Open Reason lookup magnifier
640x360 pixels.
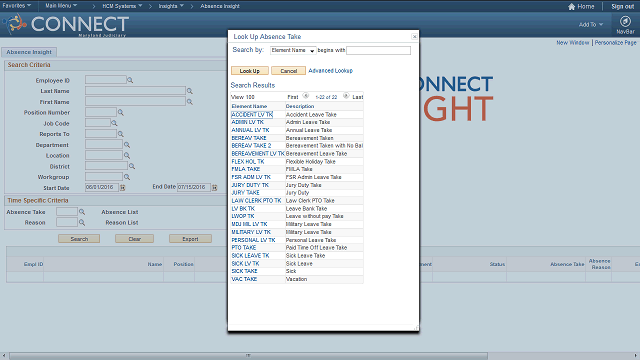point(82,222)
